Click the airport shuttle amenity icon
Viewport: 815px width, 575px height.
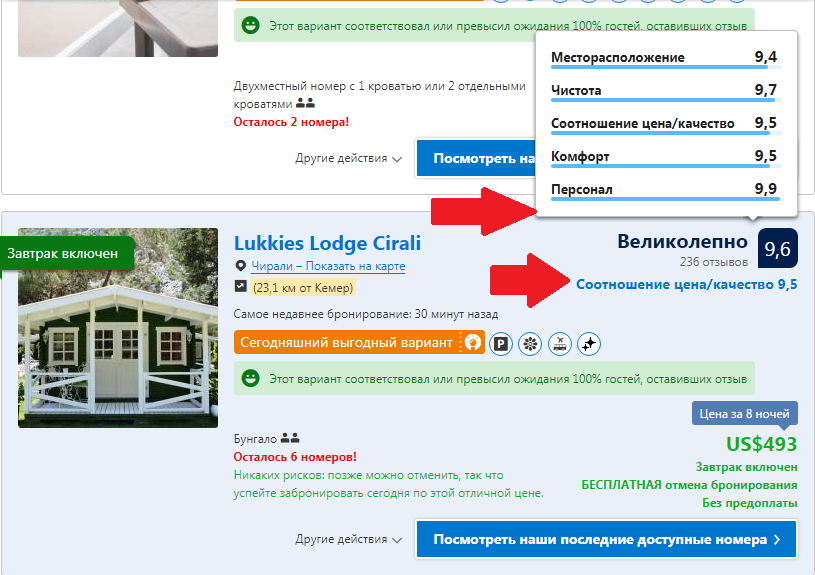point(559,344)
